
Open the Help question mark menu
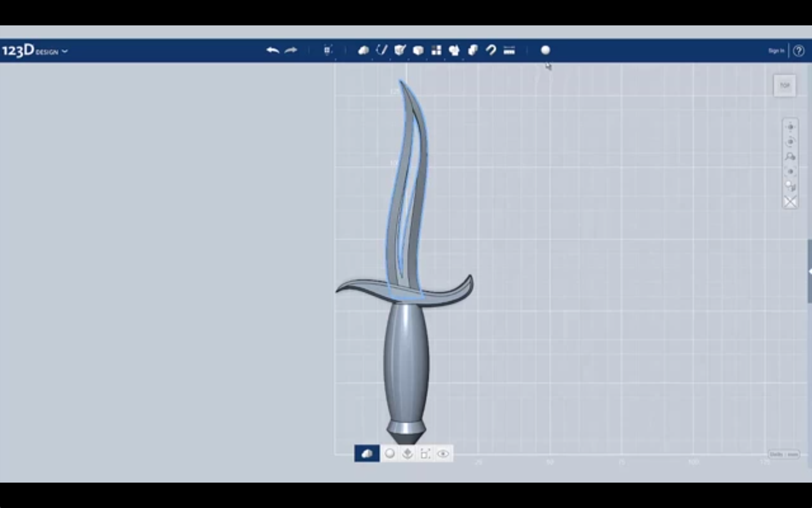pos(798,51)
